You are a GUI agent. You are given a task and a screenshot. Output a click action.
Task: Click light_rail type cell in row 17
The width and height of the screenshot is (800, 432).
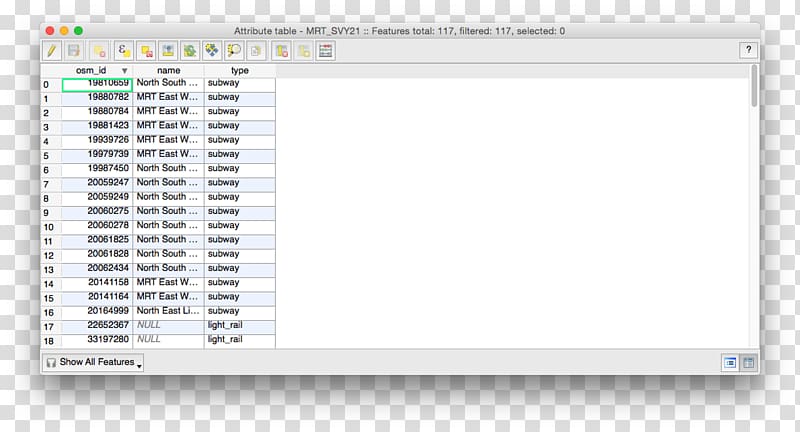[x=240, y=327]
